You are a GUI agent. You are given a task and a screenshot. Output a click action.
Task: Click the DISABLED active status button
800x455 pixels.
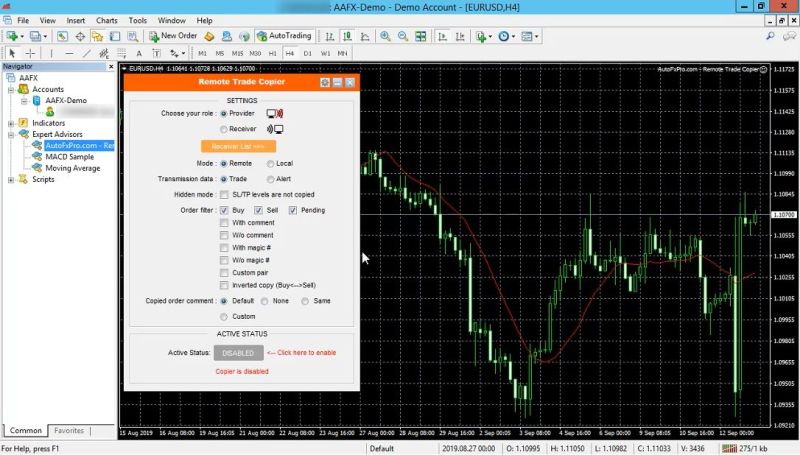(238, 353)
